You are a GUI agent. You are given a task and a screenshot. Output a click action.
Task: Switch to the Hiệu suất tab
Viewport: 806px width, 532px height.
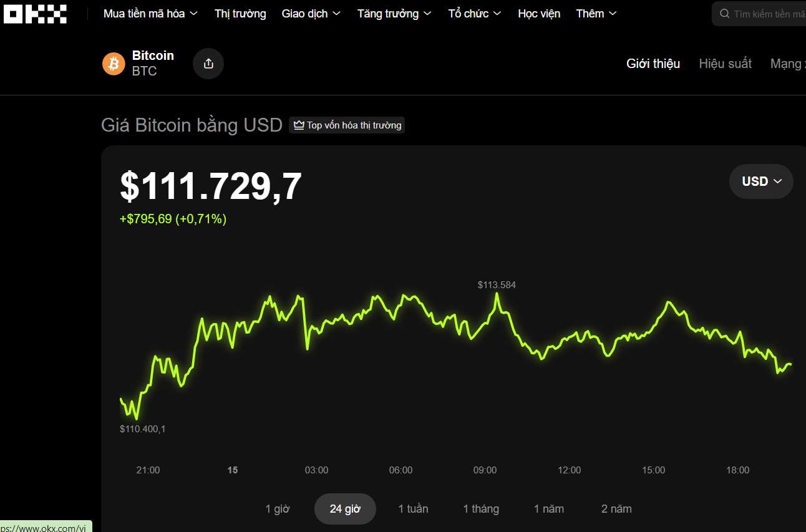pyautogui.click(x=726, y=64)
